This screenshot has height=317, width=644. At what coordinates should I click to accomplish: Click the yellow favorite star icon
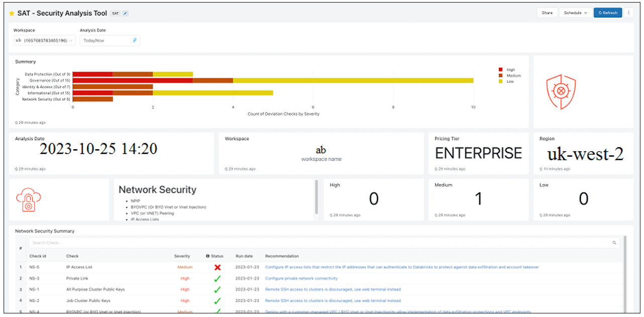coord(12,13)
